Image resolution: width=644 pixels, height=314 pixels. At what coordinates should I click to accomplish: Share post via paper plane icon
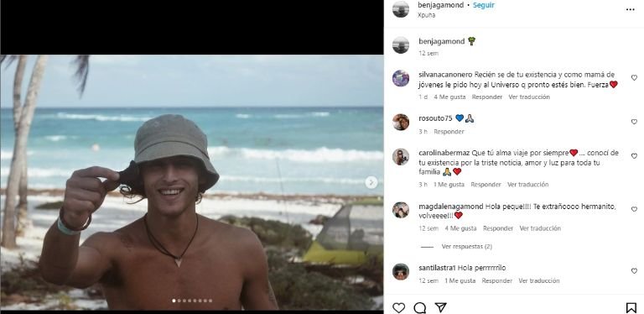pyautogui.click(x=440, y=307)
